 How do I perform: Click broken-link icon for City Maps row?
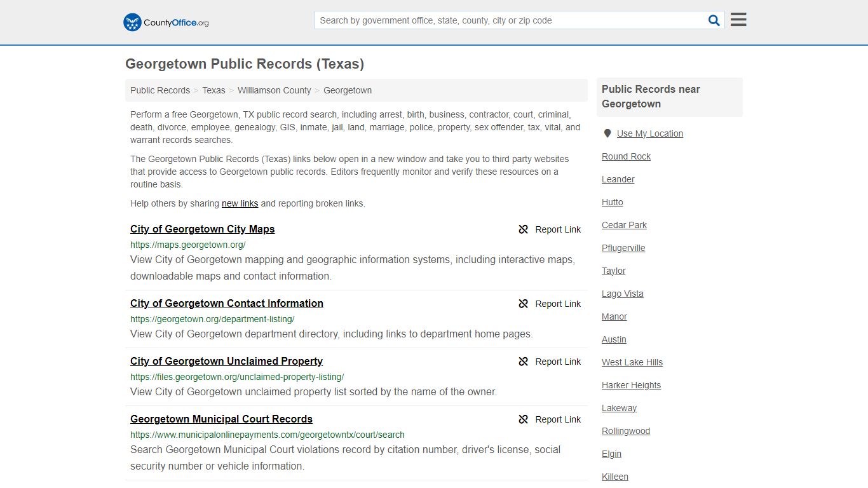524,229
